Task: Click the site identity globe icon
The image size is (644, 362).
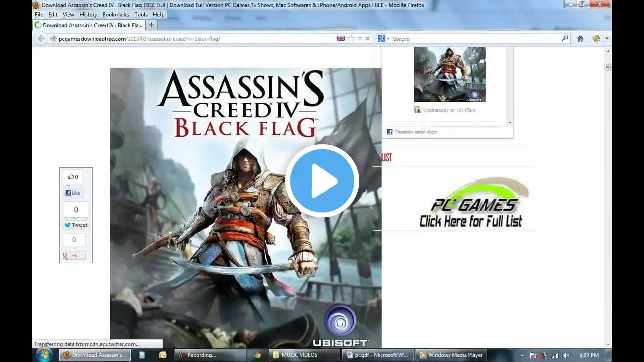Action: [x=53, y=39]
